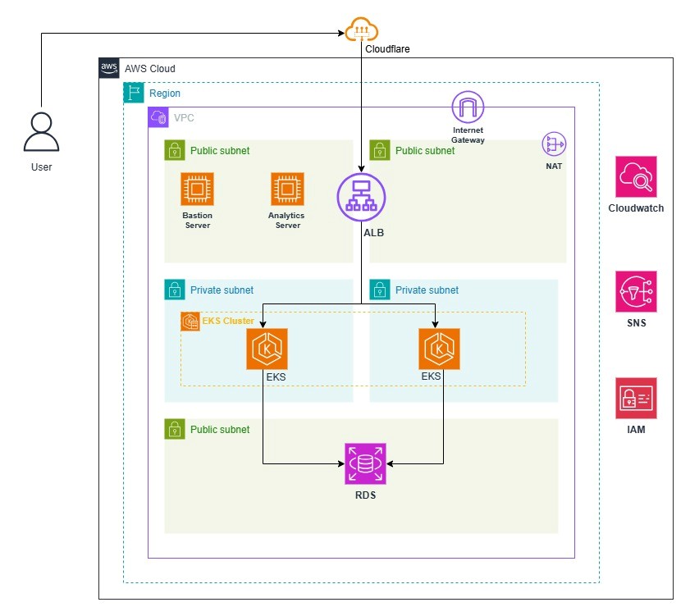Select the 'Region' label text

click(165, 94)
